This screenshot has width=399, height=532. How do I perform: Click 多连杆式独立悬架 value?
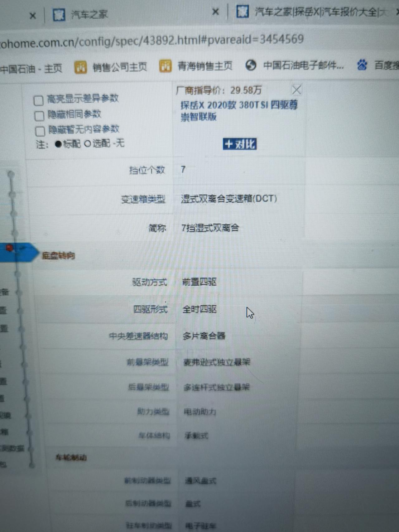(217, 387)
